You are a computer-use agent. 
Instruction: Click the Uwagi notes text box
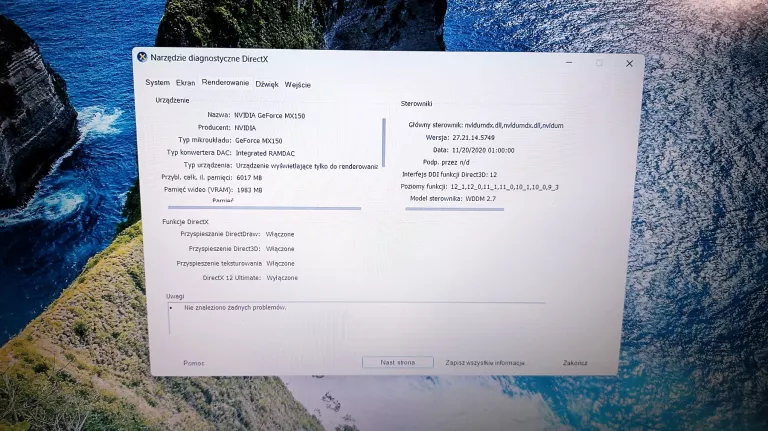pyautogui.click(x=357, y=317)
